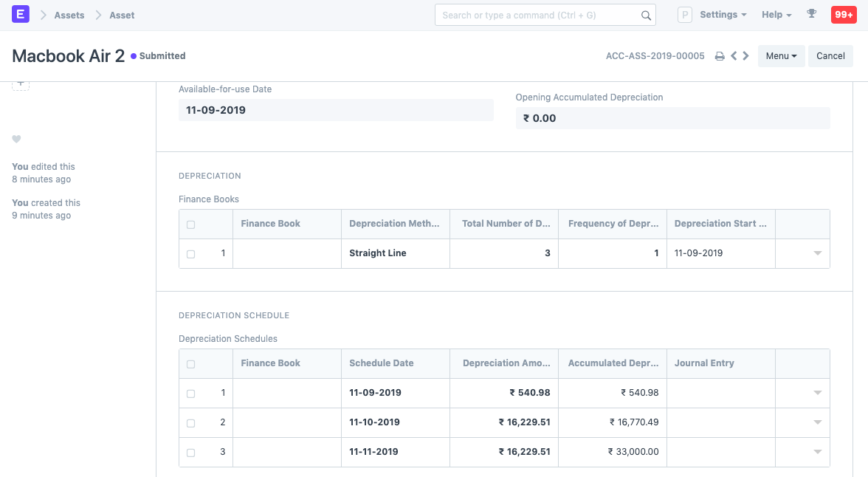This screenshot has height=477, width=868.
Task: Go to previous document arrow
Action: tap(734, 56)
